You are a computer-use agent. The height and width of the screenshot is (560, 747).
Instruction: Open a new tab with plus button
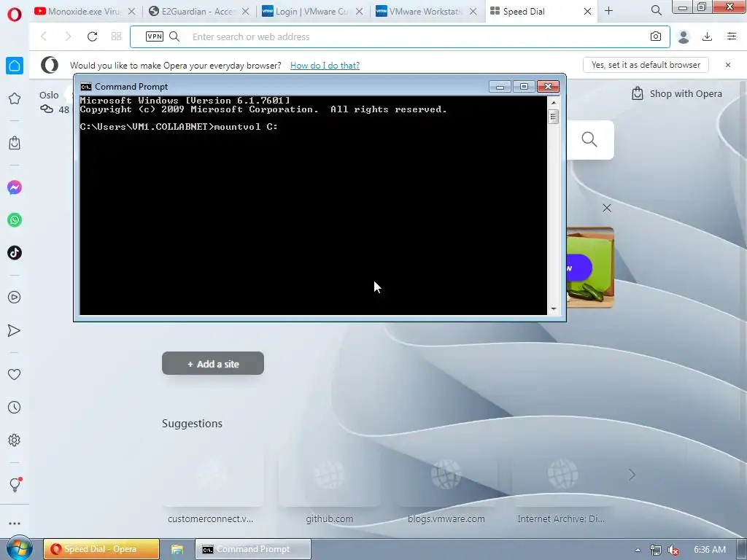(609, 11)
